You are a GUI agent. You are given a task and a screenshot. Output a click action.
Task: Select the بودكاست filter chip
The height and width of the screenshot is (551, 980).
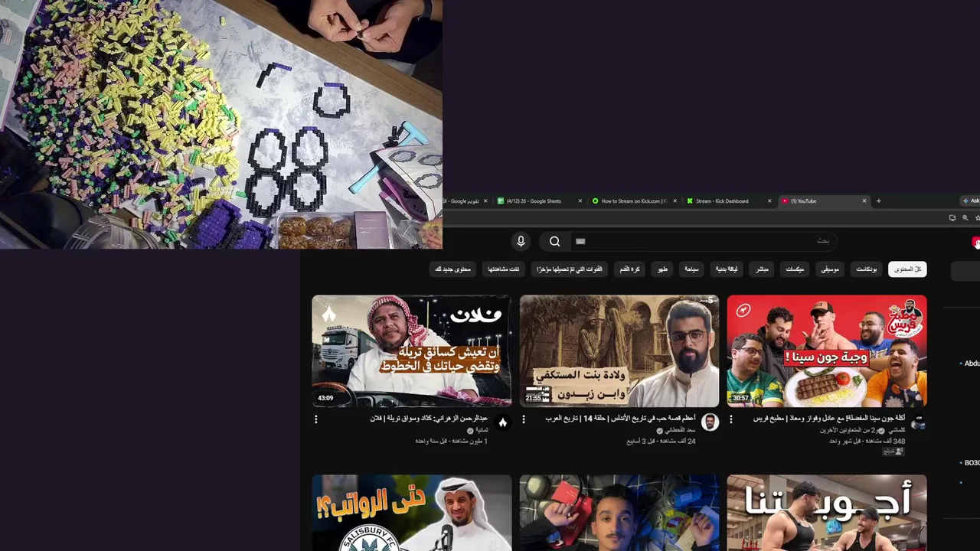tap(867, 269)
